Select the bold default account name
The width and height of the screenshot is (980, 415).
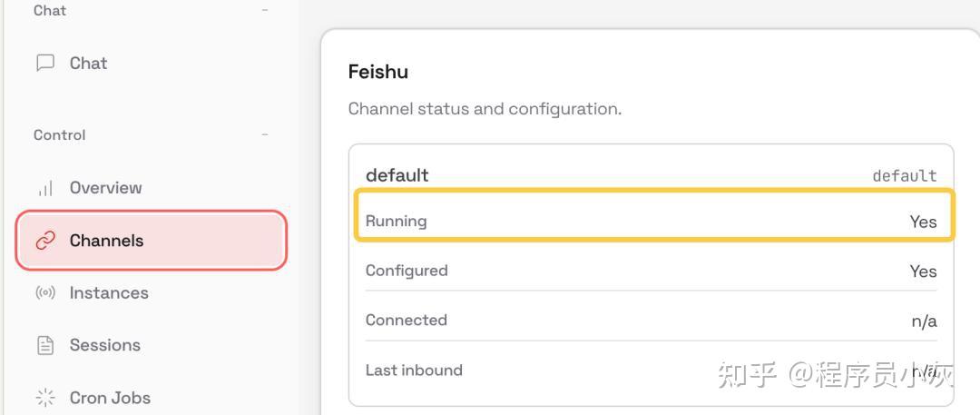click(397, 175)
